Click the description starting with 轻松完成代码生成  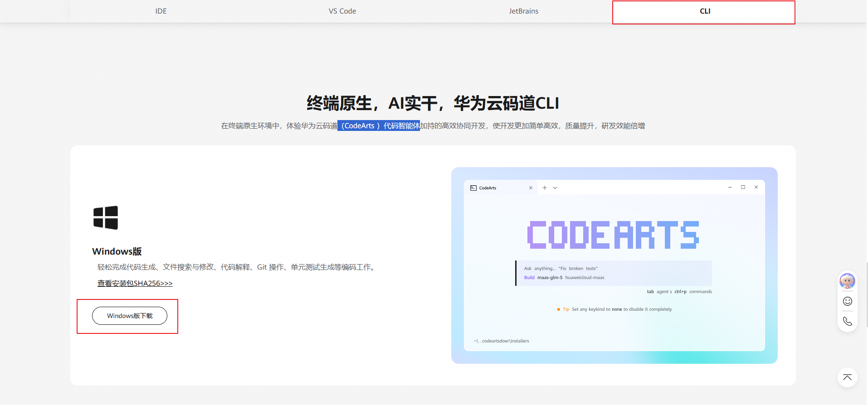238,267
